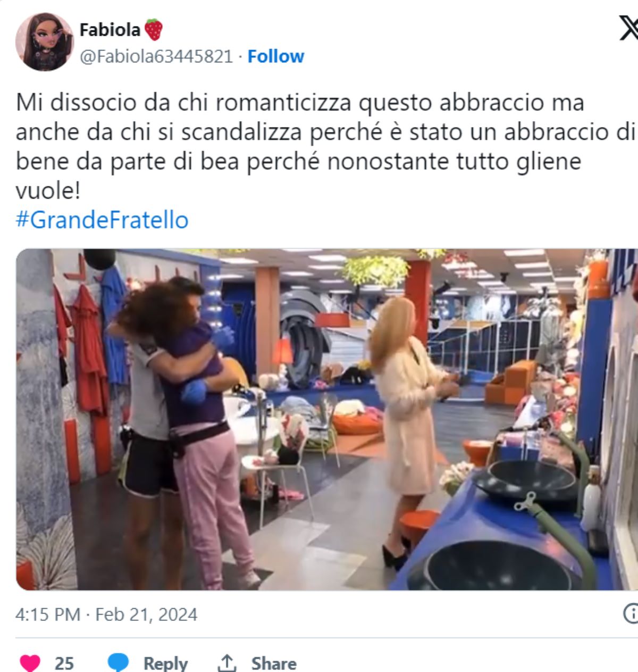Image resolution: width=638 pixels, height=672 pixels.
Task: Open the #GrandeFratello hashtag link
Action: coord(102,220)
